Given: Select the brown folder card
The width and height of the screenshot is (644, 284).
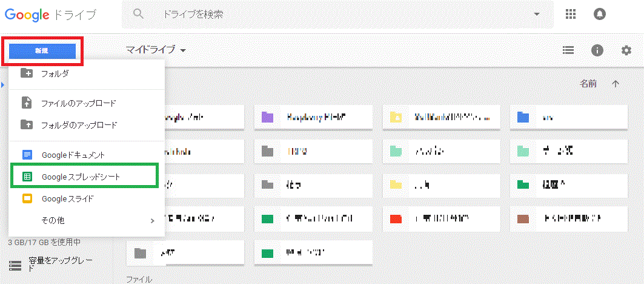Looking at the screenshot, I should click(569, 218).
